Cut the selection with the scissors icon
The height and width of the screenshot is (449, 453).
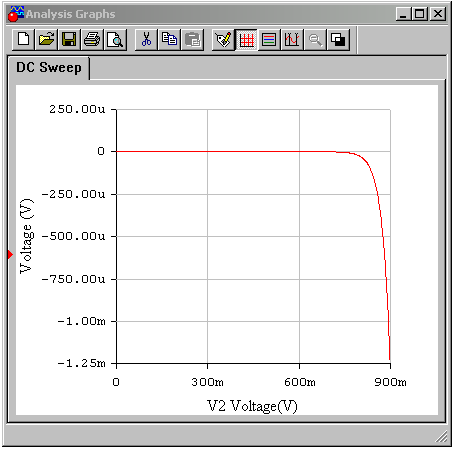tap(146, 40)
